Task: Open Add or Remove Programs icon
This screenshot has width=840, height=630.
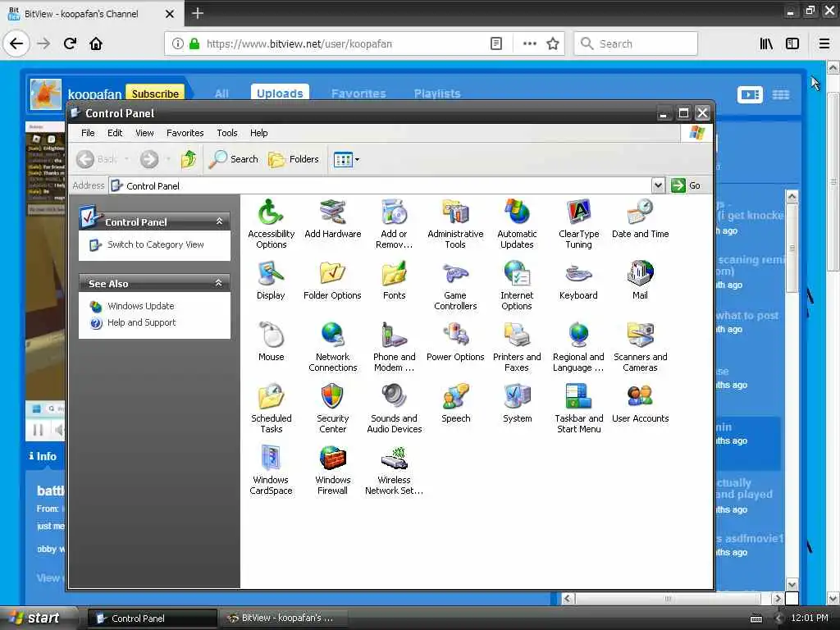Action: 395,224
